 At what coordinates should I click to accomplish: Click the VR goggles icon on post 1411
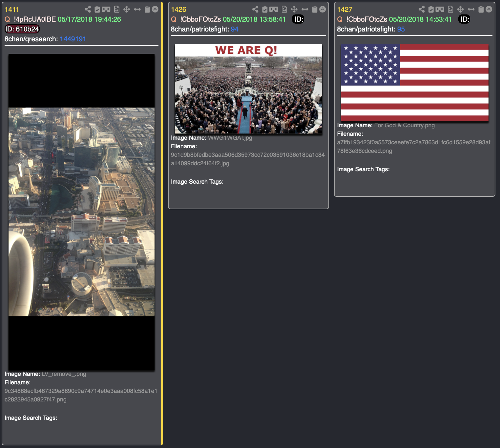[x=106, y=10]
